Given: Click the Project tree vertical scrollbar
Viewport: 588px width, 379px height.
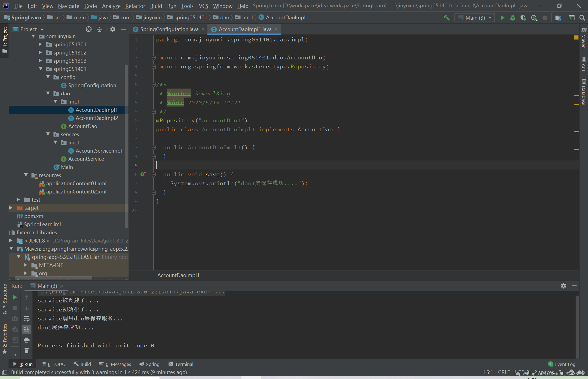Looking at the screenshot, I should tap(126, 146).
